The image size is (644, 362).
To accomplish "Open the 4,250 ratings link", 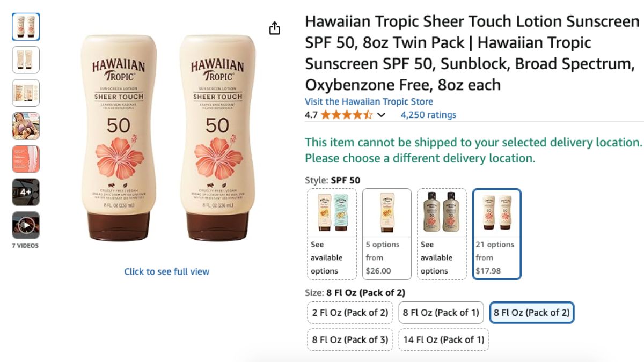I will point(428,115).
